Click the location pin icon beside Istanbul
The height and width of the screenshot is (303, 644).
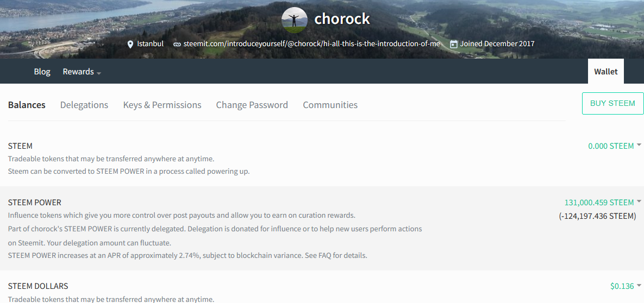point(130,44)
